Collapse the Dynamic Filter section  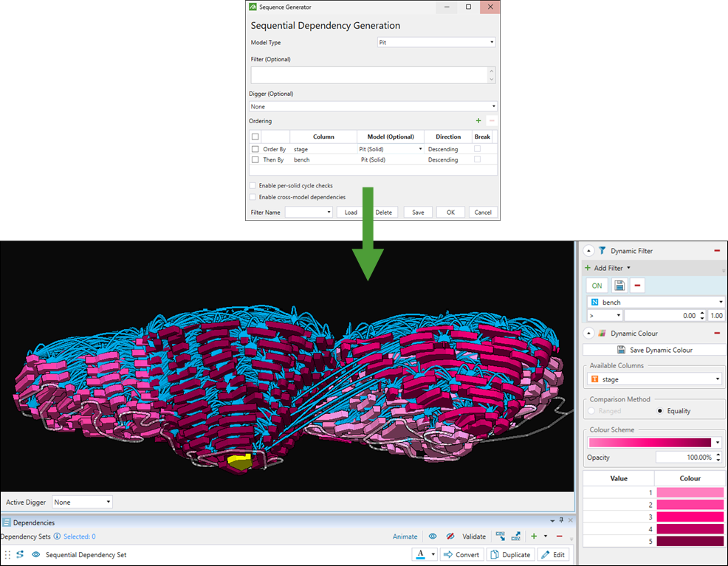[x=589, y=251]
